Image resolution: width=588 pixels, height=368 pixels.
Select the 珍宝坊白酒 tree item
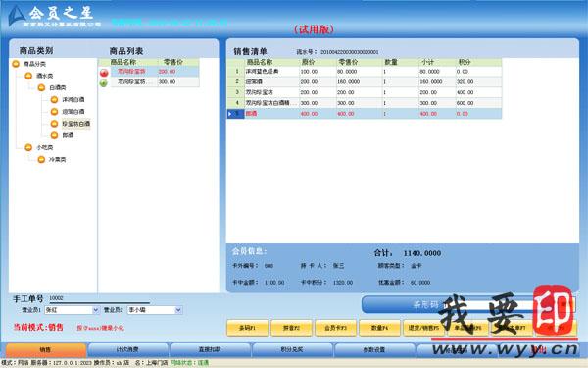click(x=76, y=124)
